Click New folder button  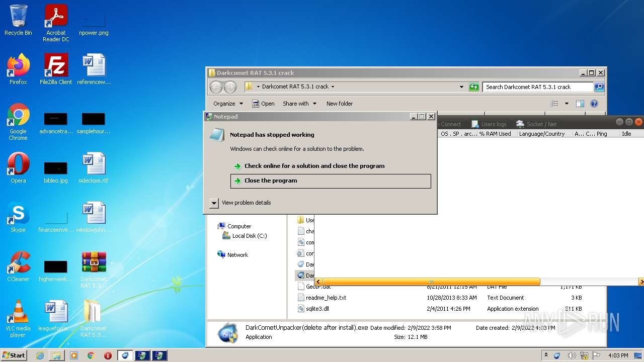(340, 104)
